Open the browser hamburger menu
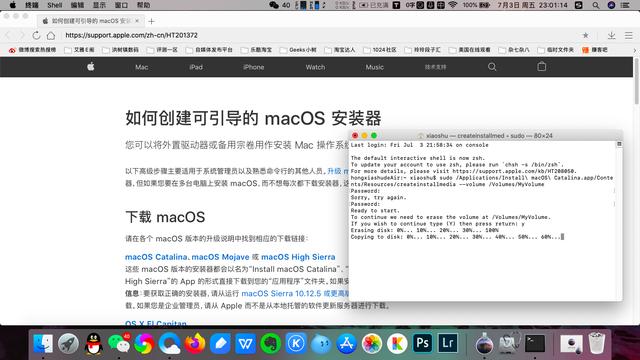Viewport: 640px width, 360px height. tap(629, 35)
